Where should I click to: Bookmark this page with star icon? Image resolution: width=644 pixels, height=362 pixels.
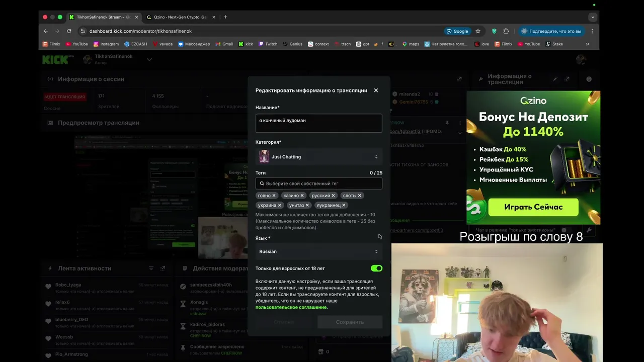[x=478, y=31]
